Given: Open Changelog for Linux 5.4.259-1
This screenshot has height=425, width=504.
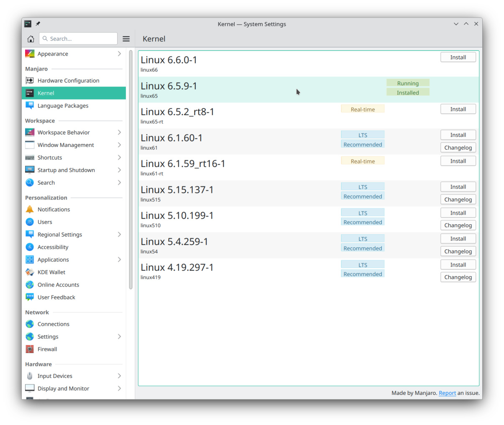Looking at the screenshot, I should pos(458,251).
